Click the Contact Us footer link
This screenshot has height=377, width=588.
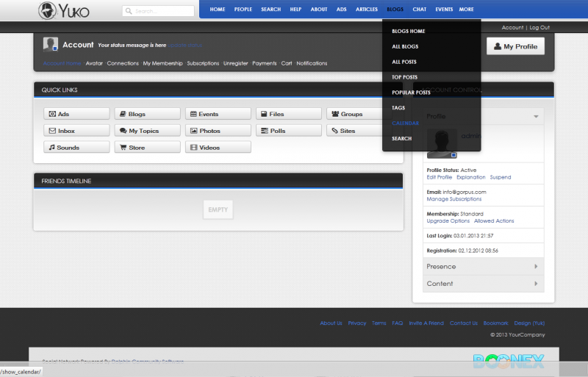464,323
